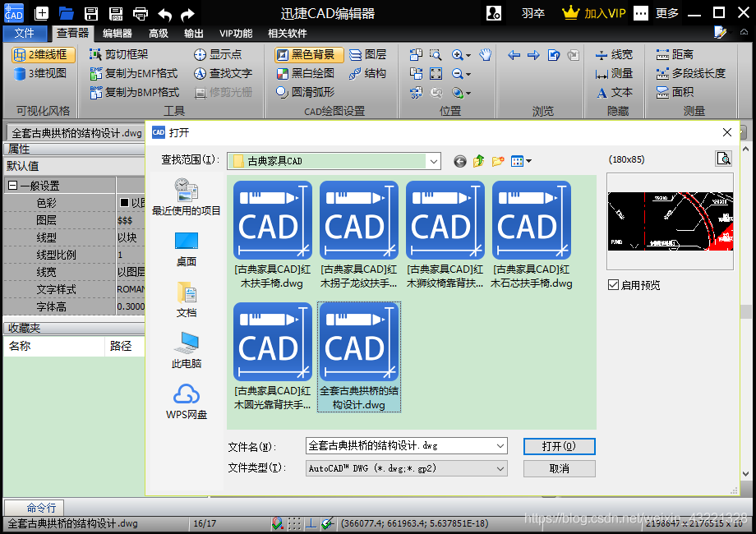756x534 pixels.
Task: Click the create new folder icon
Action: [498, 161]
